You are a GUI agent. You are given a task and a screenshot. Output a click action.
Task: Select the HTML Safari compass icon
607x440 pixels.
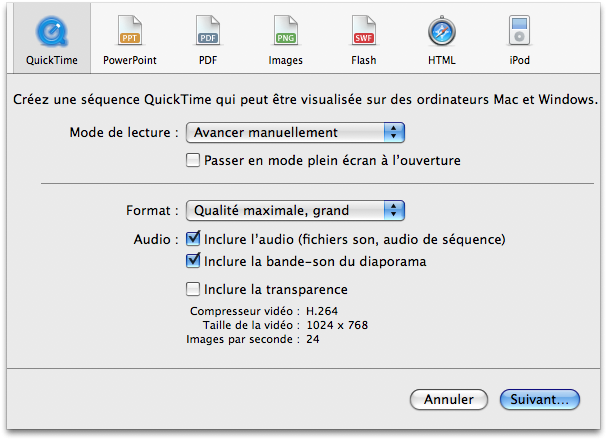442,31
